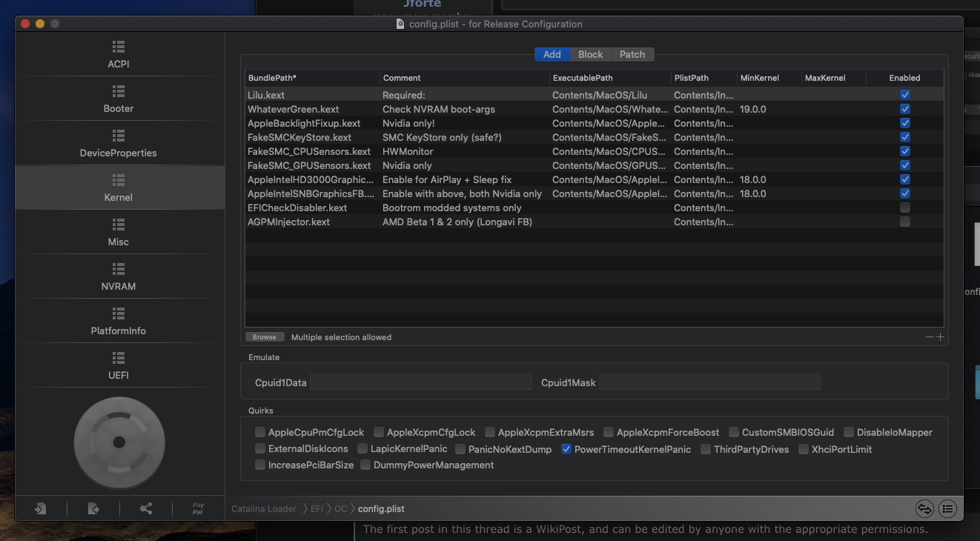Check the ThirdPartyDrives quirk
980x541 pixels.
pos(706,449)
